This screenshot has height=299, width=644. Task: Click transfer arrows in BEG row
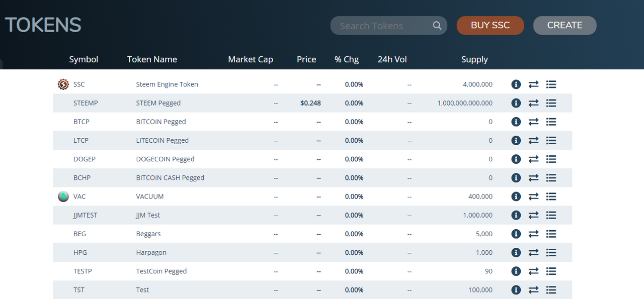pyautogui.click(x=533, y=234)
